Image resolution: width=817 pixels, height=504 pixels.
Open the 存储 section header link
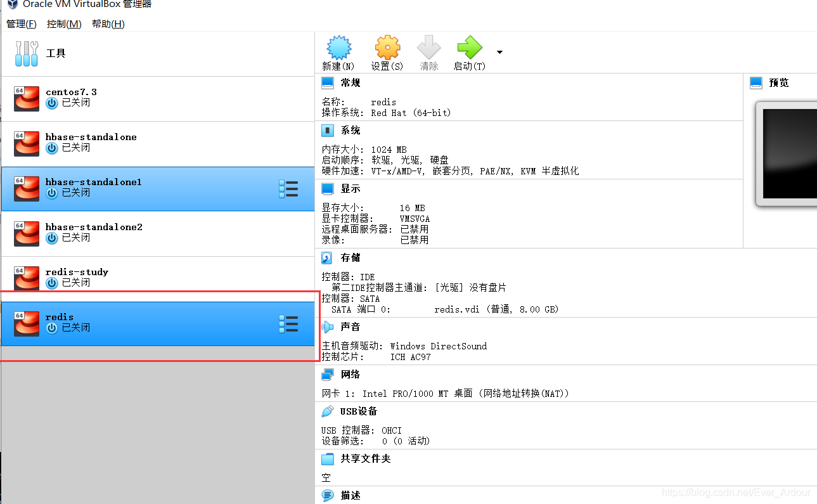click(x=351, y=258)
